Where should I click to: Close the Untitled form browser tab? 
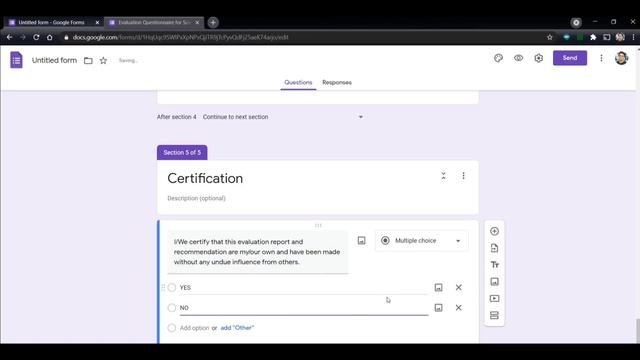[x=97, y=22]
